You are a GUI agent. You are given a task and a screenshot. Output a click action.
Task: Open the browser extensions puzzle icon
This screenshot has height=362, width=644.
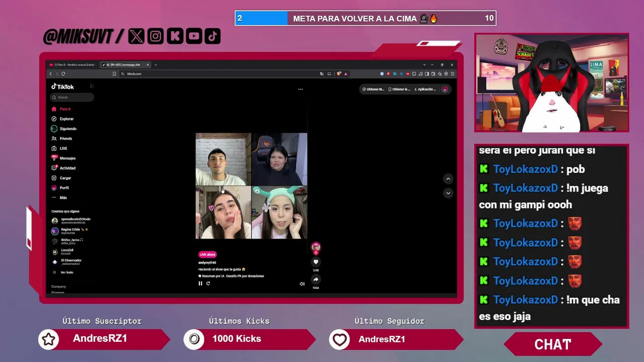click(x=414, y=74)
